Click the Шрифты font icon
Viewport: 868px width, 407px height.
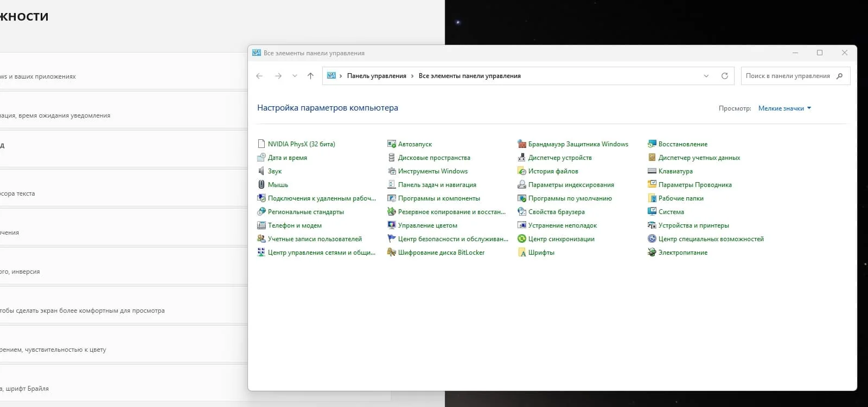pyautogui.click(x=522, y=253)
